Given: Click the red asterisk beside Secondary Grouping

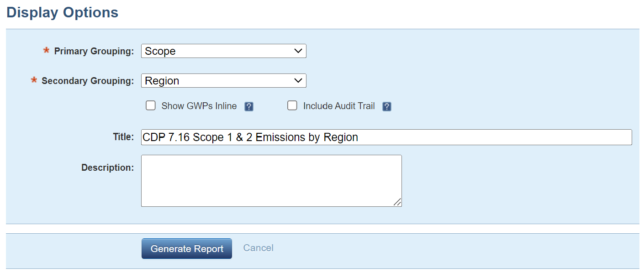Looking at the screenshot, I should (x=34, y=80).
